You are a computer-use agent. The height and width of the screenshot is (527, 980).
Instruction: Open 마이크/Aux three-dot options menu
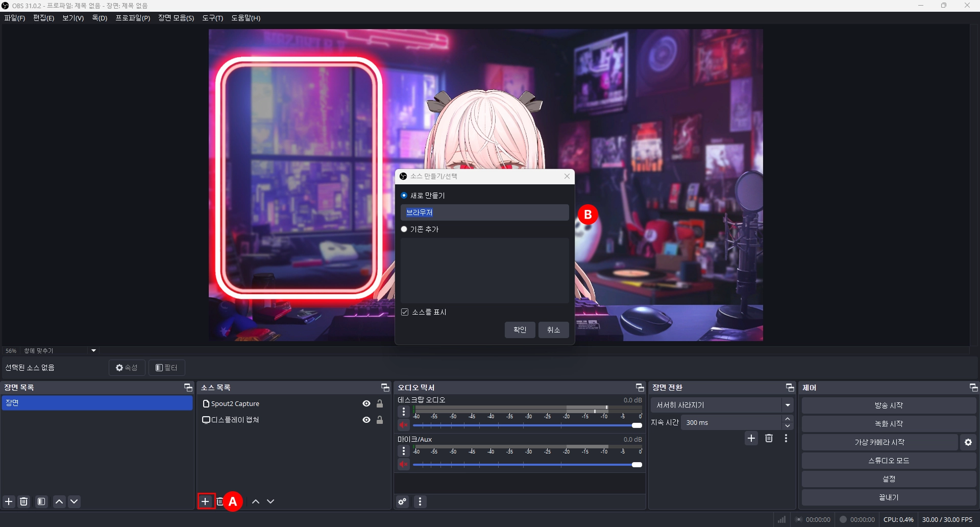point(404,451)
